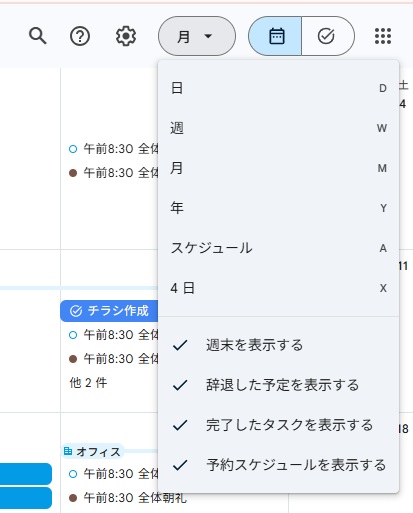Toggle 週末を表示する option
The height and width of the screenshot is (513, 413).
click(x=279, y=345)
